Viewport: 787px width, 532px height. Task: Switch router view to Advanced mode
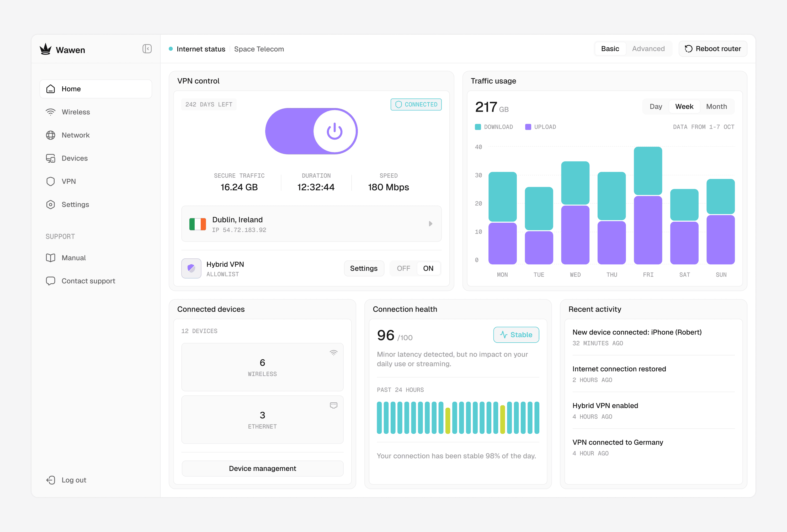648,49
